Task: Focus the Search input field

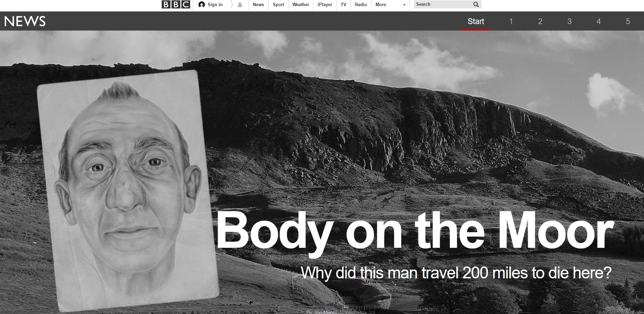Action: click(x=442, y=4)
